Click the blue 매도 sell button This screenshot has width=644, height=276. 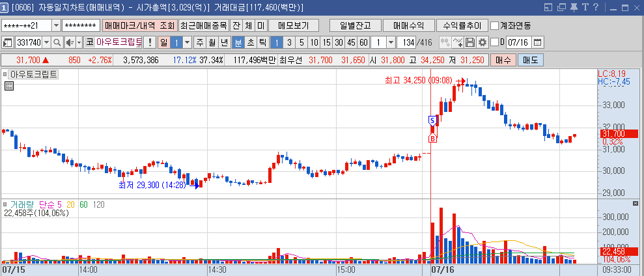(530, 61)
